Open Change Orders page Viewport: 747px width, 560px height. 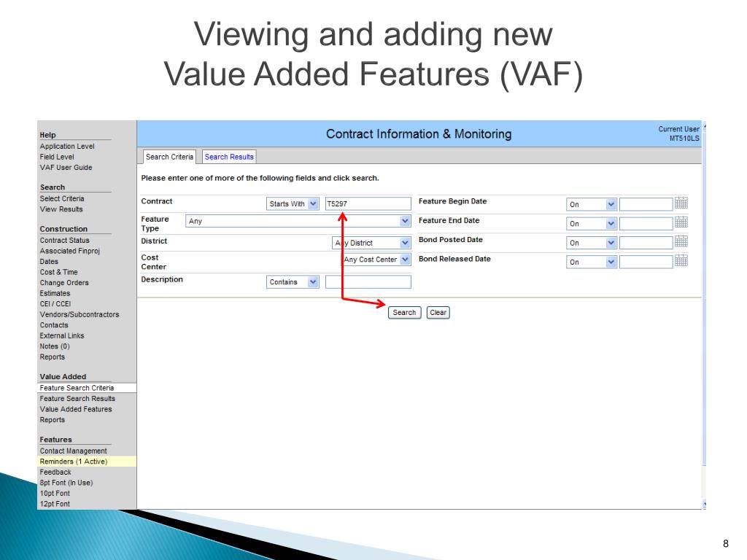(64, 282)
